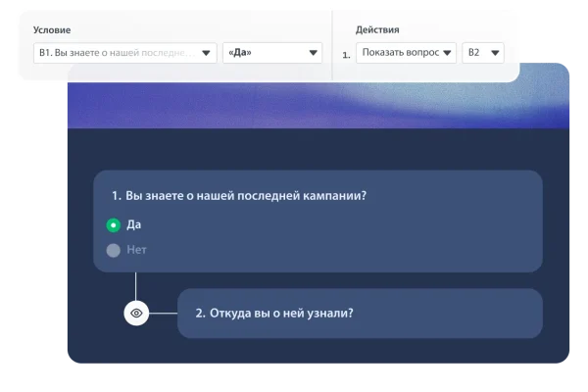
Task: Click the Да answer label
Action: [x=134, y=224]
